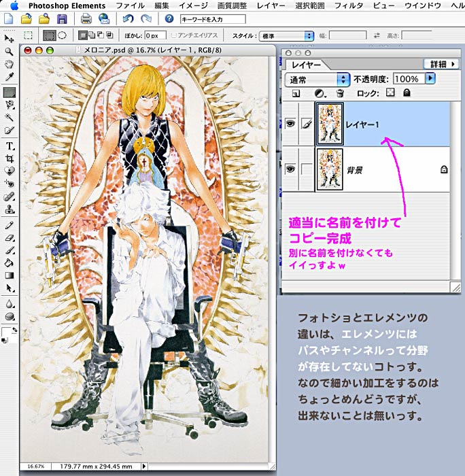Swap foreground and background colors arrow
465x476 pixels.
14,330
